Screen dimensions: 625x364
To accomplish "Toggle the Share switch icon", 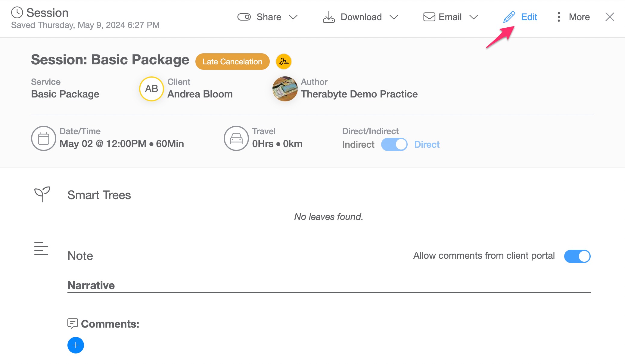I will tap(244, 17).
